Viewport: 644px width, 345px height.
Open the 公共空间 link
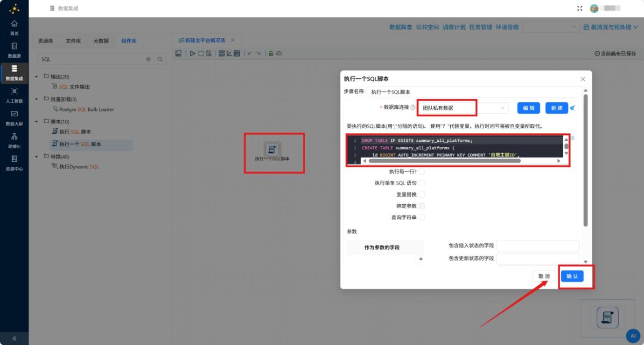tap(427, 27)
